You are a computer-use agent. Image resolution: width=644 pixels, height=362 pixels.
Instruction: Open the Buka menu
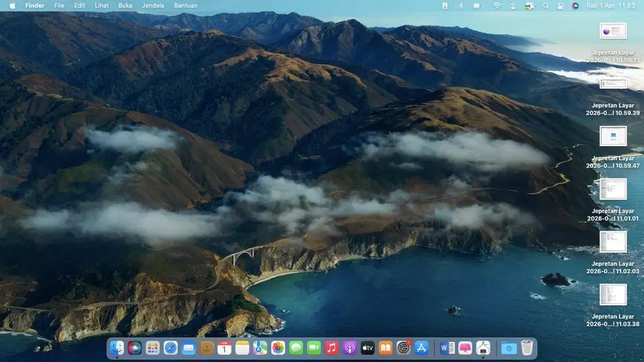pos(126,5)
